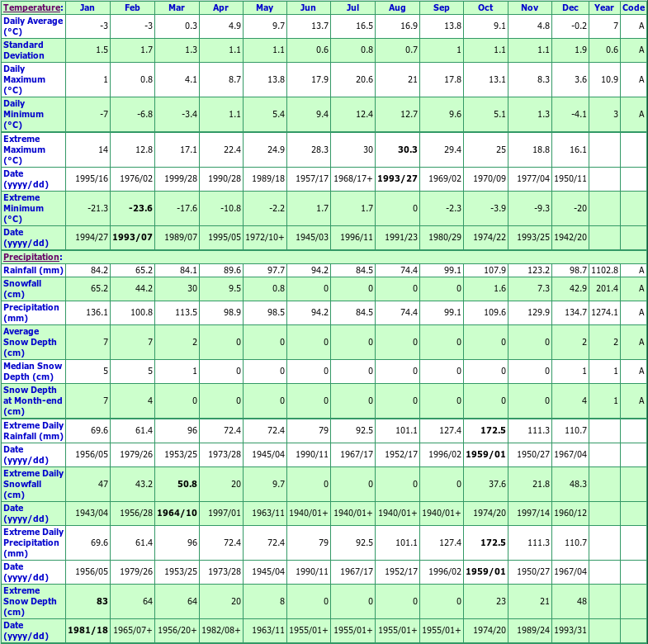Click bold date 1981/18 in Jan

click(88, 630)
